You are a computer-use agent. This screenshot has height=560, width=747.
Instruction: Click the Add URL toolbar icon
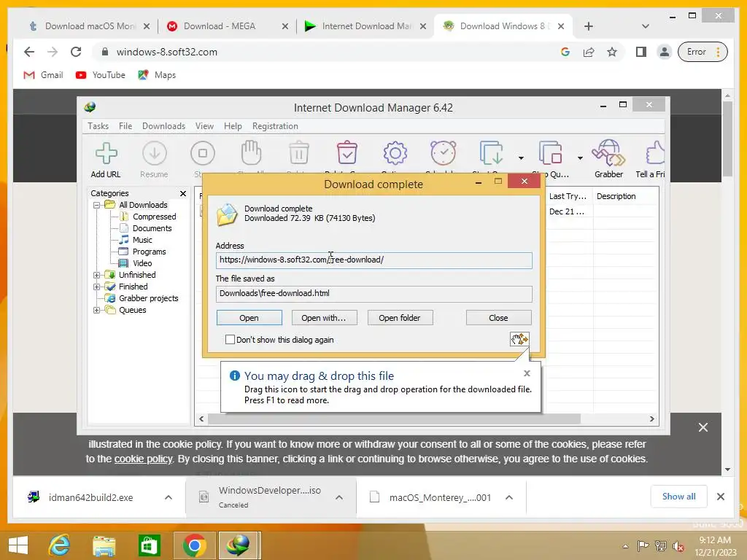106,153
